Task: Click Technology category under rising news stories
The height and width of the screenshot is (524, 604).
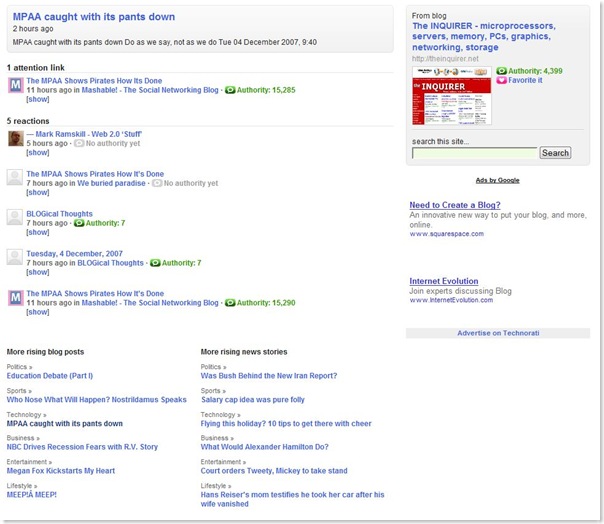Action: 220,415
